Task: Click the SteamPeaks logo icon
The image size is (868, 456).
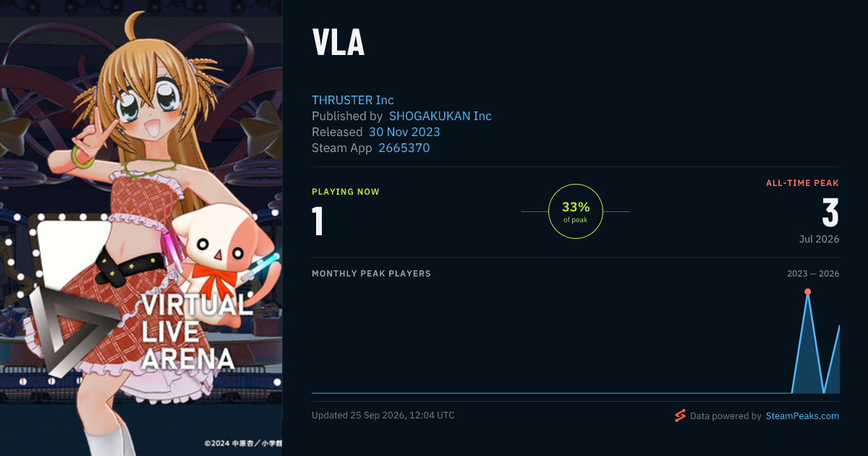Action: coord(680,415)
